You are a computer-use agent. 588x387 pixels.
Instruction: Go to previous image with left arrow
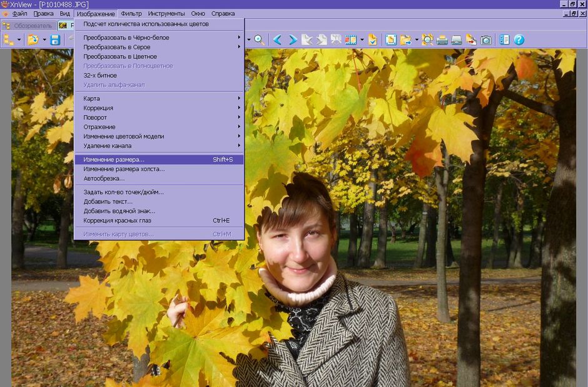pyautogui.click(x=277, y=40)
